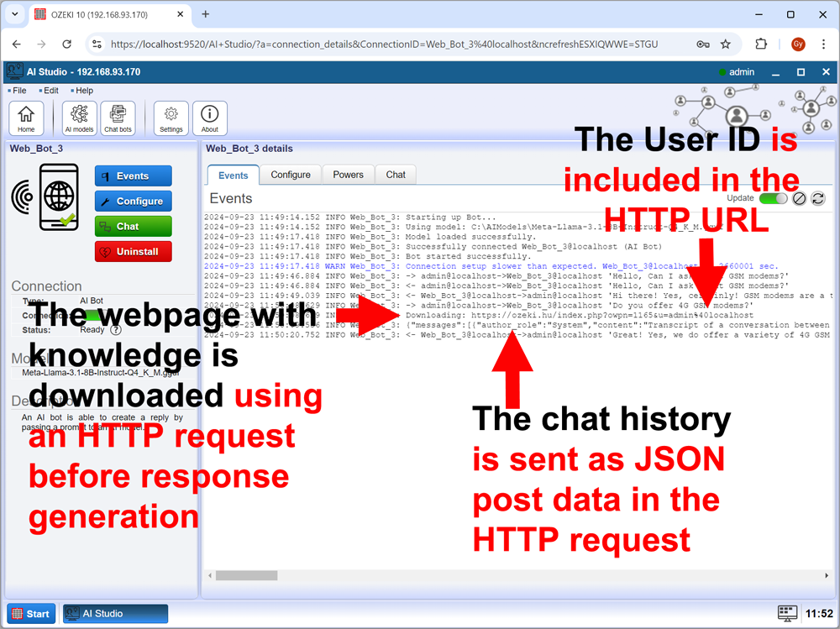The height and width of the screenshot is (629, 840).
Task: Select the OZEKI 10 browser tab
Action: tap(110, 14)
